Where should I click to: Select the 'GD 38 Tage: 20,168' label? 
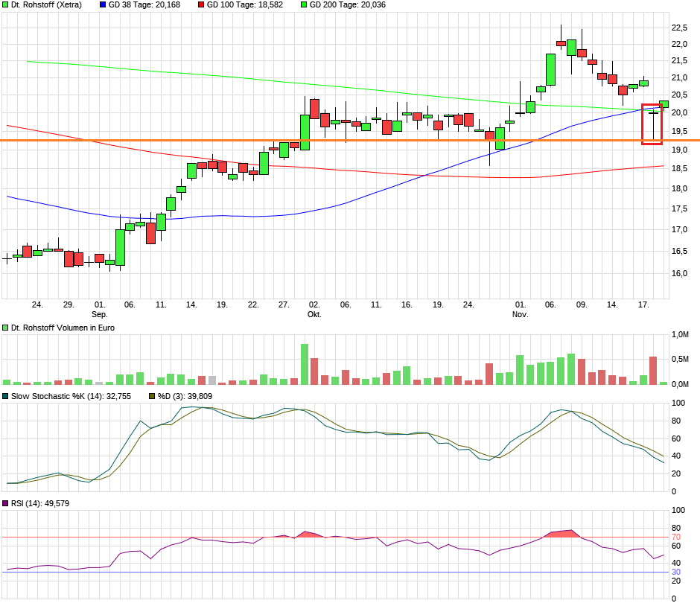click(144, 5)
